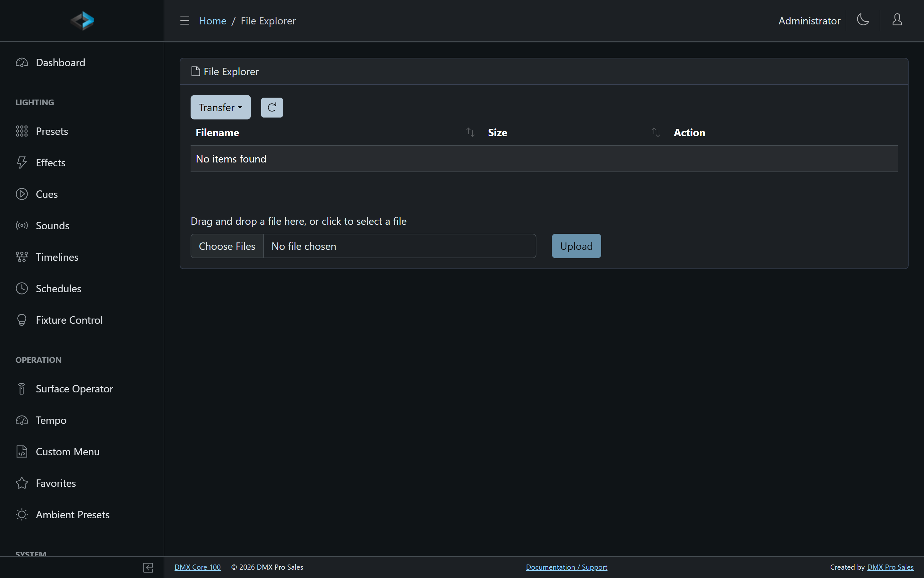Sort by Size column arrows

(655, 132)
